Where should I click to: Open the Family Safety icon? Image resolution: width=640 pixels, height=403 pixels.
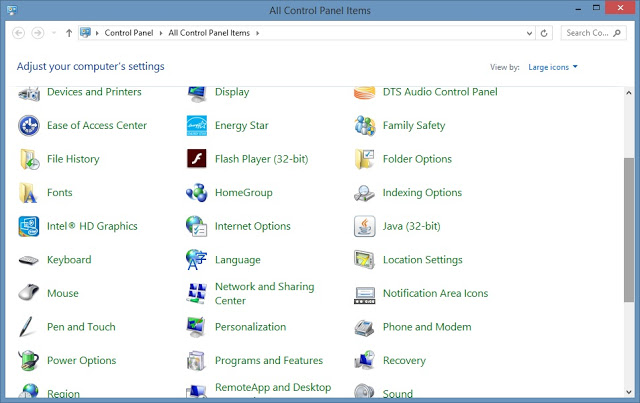pos(364,126)
